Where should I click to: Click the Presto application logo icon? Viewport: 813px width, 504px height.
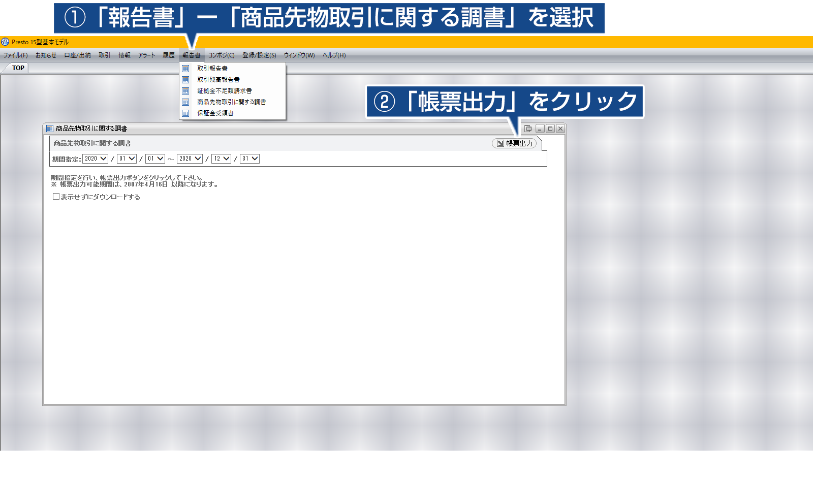pyautogui.click(x=5, y=42)
